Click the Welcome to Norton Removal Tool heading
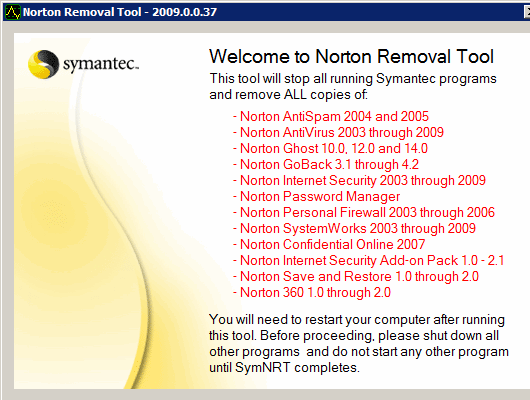Image resolution: width=530 pixels, height=400 pixels. 352,56
